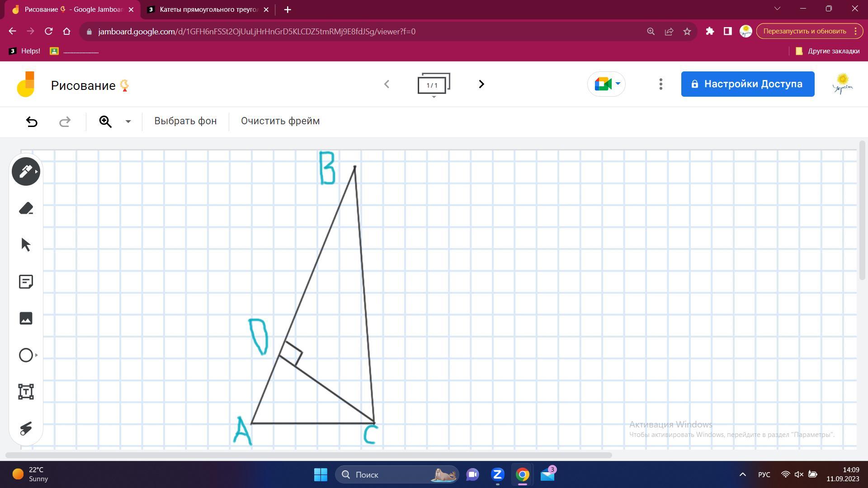Pick the Circle shape tool
The image size is (868, 488).
(26, 355)
